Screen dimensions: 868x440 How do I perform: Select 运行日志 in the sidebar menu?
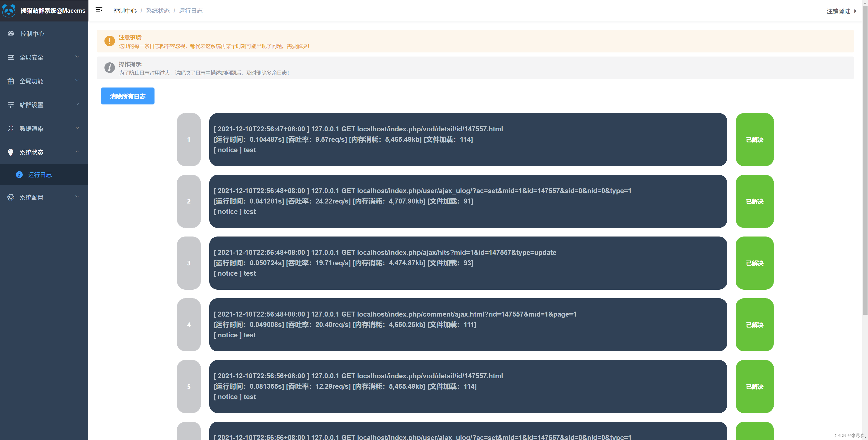click(40, 175)
